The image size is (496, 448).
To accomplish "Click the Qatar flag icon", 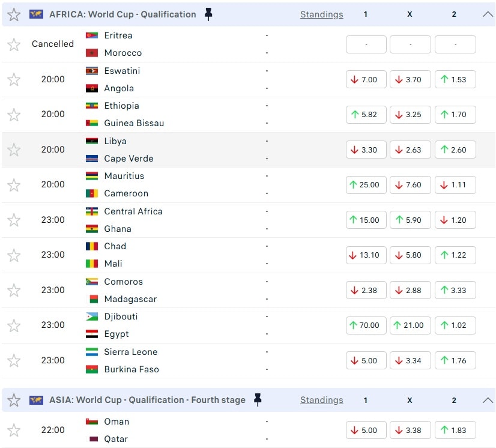I will [92, 439].
